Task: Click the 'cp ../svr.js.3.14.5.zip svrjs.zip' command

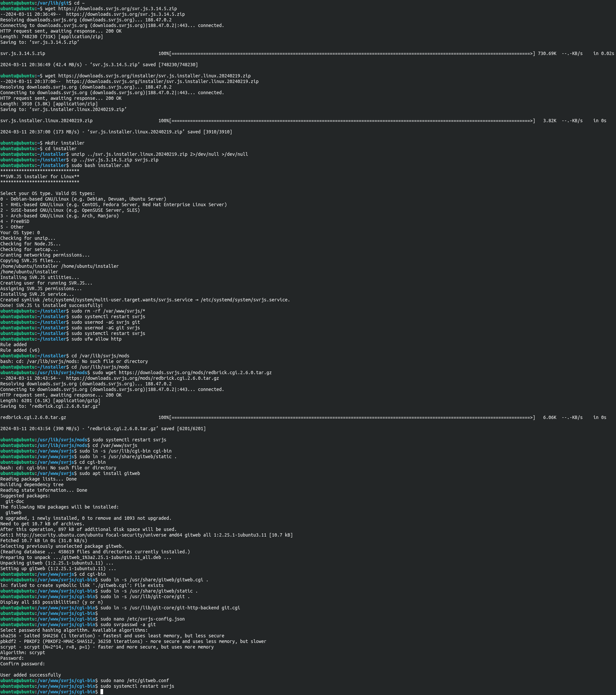Action: coord(115,160)
